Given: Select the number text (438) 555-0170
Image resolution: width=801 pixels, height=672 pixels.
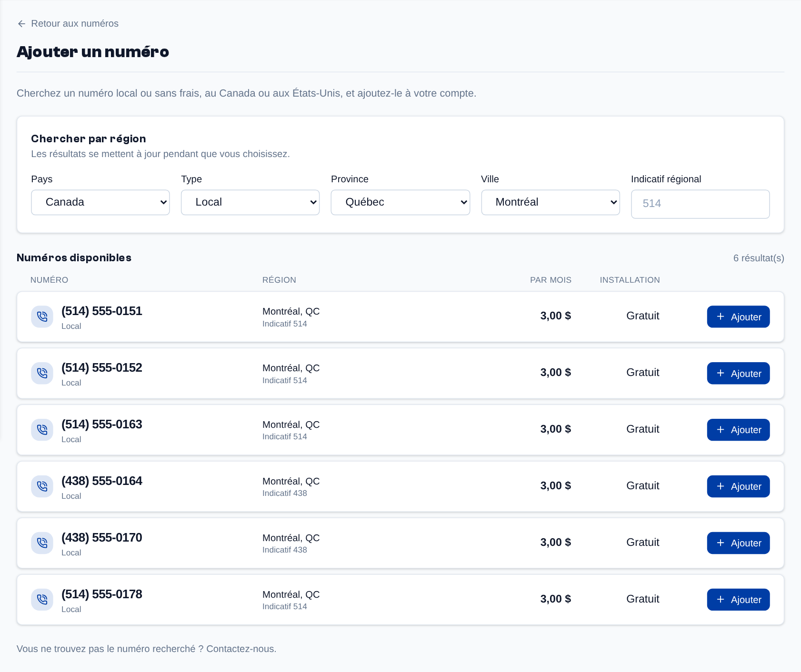Looking at the screenshot, I should pos(102,538).
